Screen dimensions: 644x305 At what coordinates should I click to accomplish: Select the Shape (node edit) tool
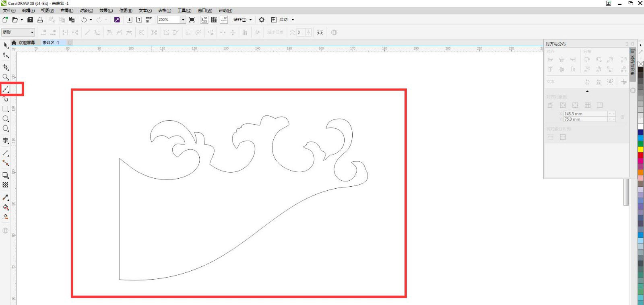pyautogui.click(x=6, y=56)
